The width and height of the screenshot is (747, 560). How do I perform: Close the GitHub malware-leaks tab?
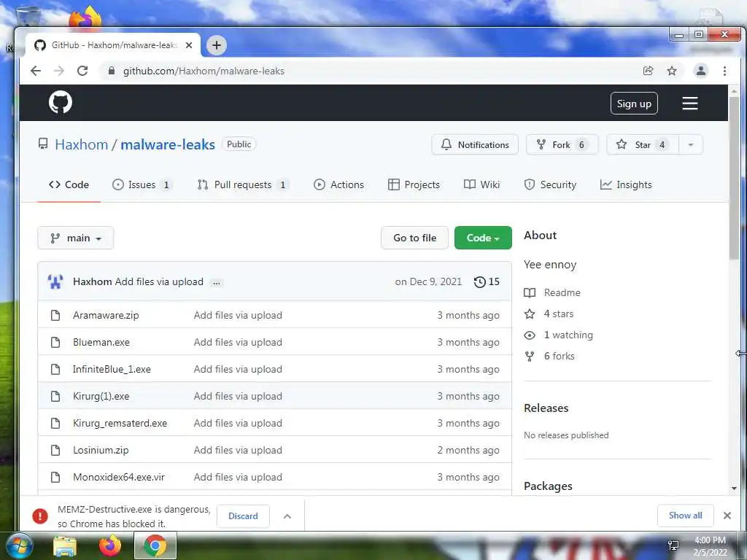coord(189,45)
